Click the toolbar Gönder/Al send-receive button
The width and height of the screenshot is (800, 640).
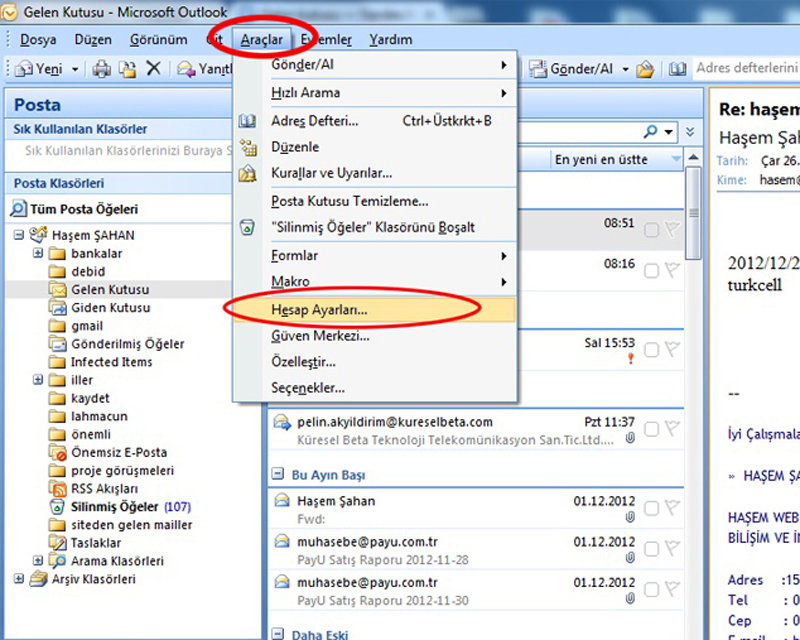571,68
